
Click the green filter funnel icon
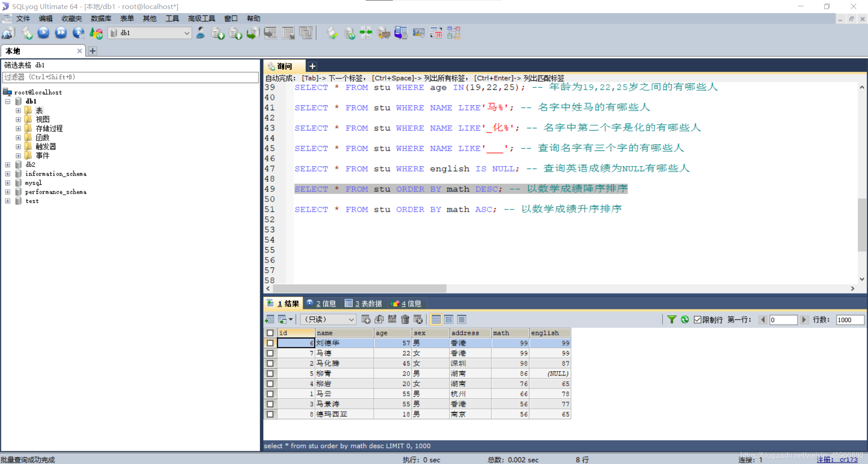click(x=672, y=319)
